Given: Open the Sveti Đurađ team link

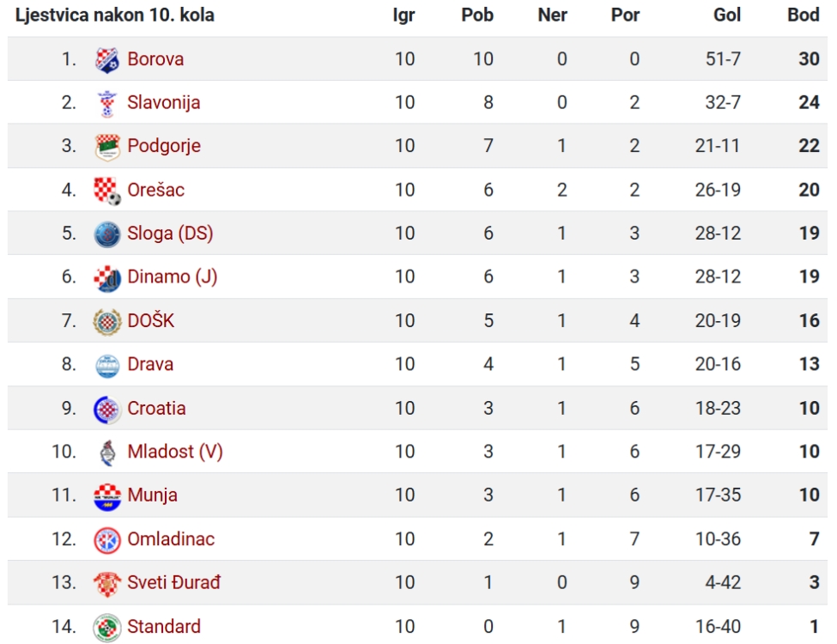Looking at the screenshot, I should point(173,582).
